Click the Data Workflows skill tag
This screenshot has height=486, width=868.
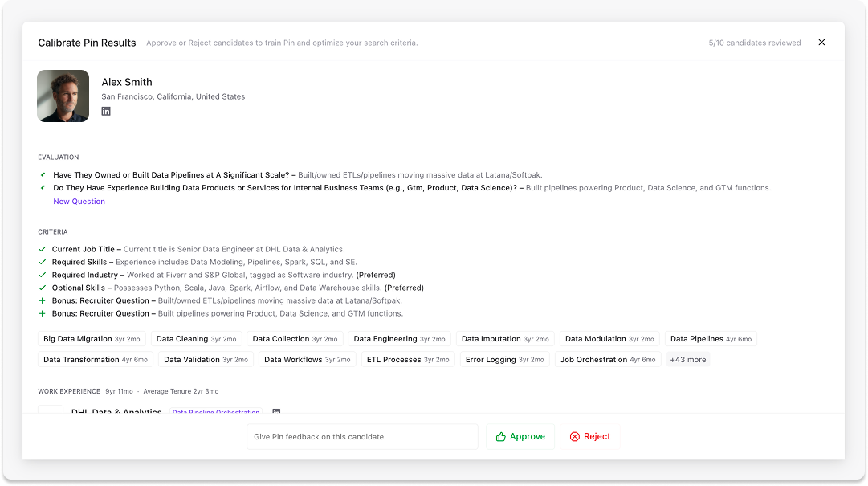tap(308, 360)
